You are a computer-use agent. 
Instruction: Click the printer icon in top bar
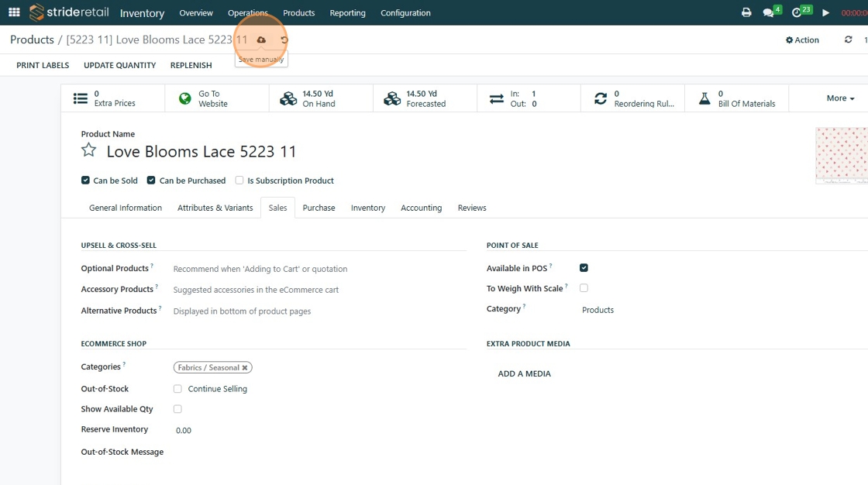click(746, 12)
